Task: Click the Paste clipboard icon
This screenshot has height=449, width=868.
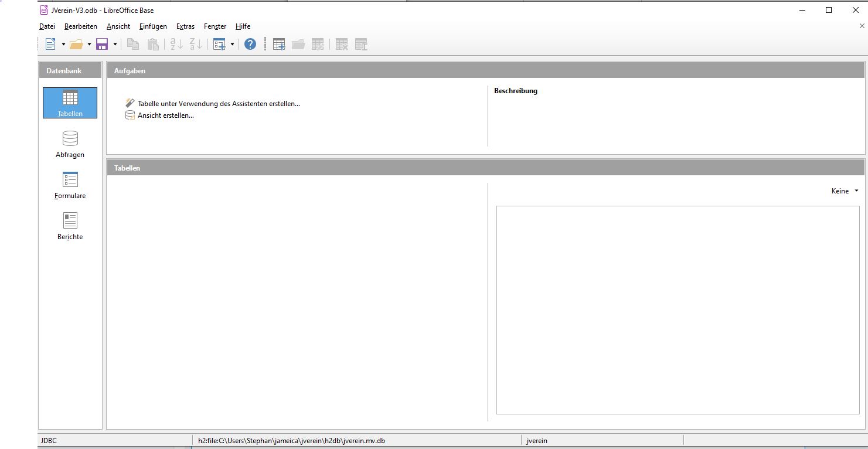Action: [x=153, y=44]
